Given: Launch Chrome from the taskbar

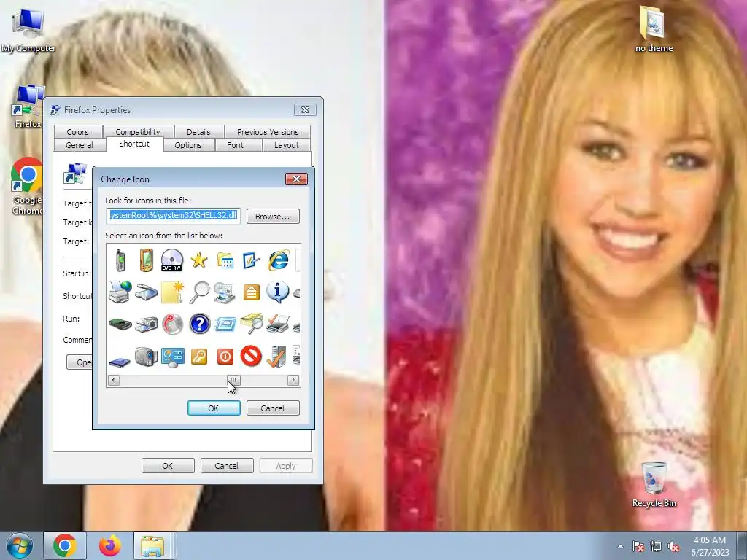Looking at the screenshot, I should (x=65, y=545).
